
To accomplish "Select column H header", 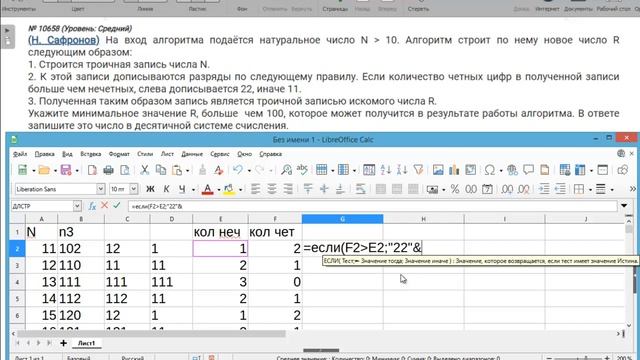I will tap(423, 219).
